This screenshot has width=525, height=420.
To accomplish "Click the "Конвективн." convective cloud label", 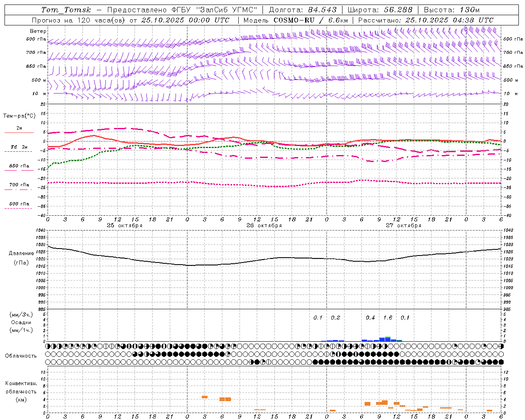I will (21, 383).
